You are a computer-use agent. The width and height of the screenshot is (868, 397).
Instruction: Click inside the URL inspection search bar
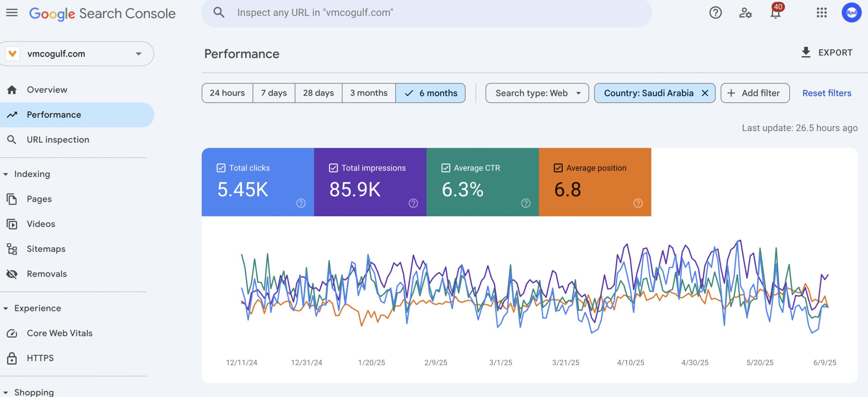tap(373, 13)
